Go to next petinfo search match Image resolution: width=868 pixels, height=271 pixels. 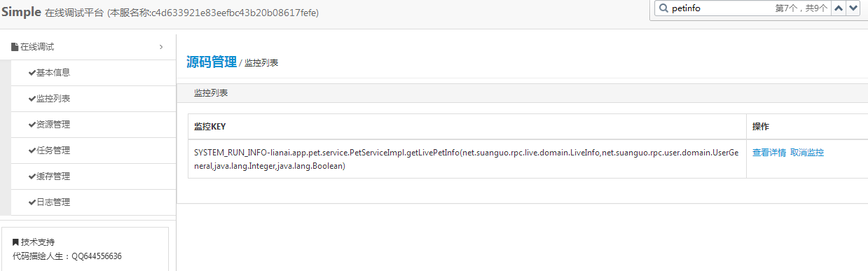(853, 8)
